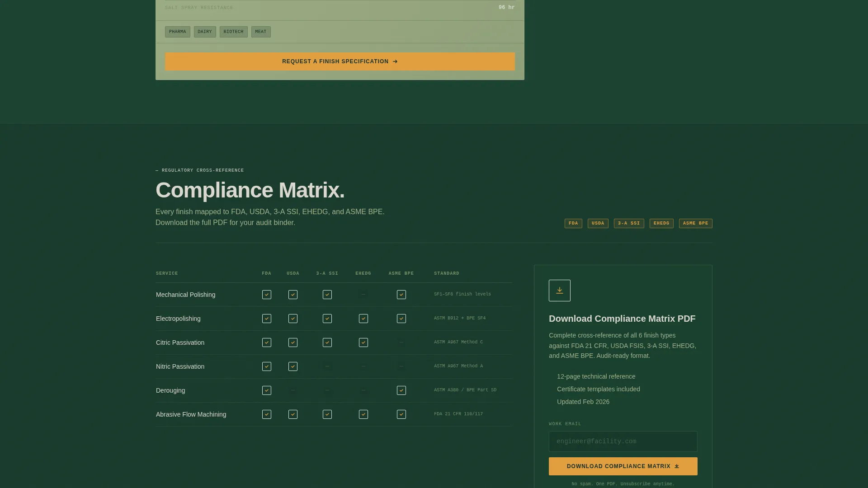The image size is (868, 488).
Task: Click the Abrasive Flow Machining row name
Action: tap(191, 414)
